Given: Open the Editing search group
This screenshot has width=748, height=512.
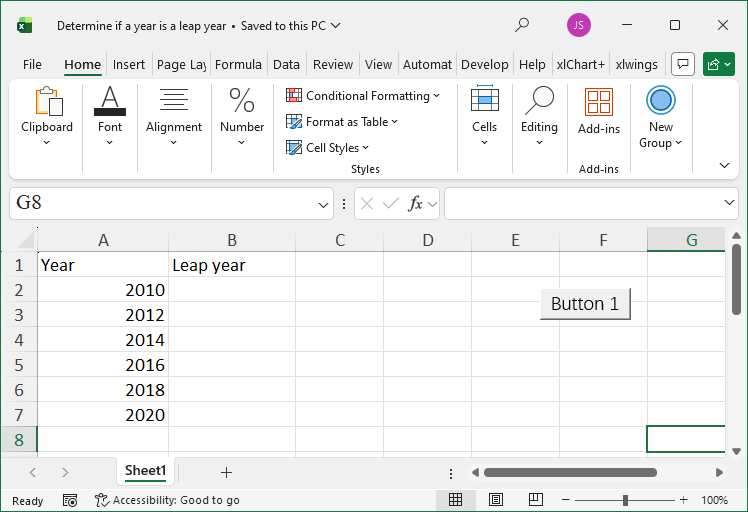Looking at the screenshot, I should click(x=539, y=116).
